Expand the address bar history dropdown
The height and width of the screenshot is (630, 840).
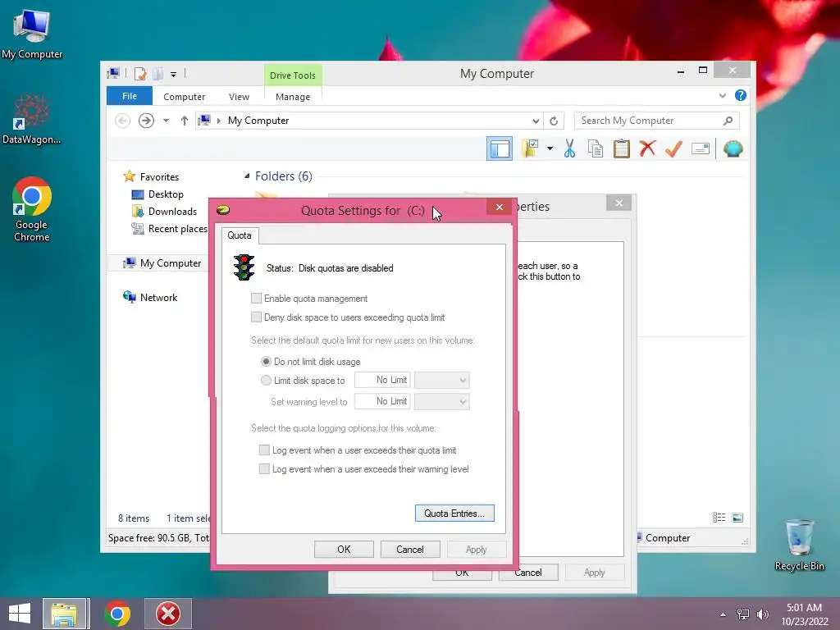[535, 121]
